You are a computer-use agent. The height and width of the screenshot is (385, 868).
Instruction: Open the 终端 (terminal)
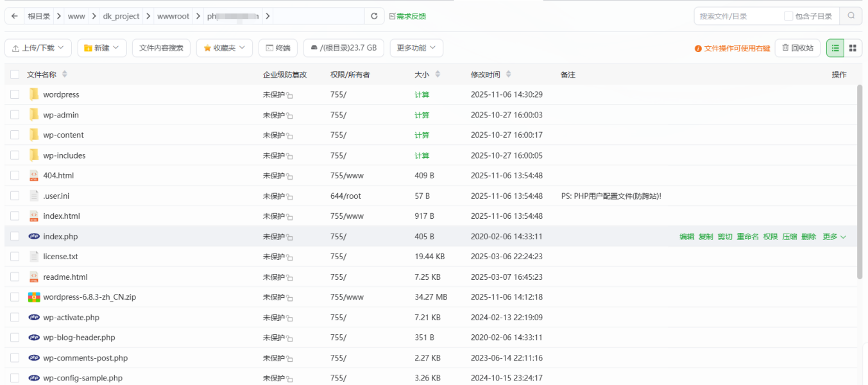point(277,47)
